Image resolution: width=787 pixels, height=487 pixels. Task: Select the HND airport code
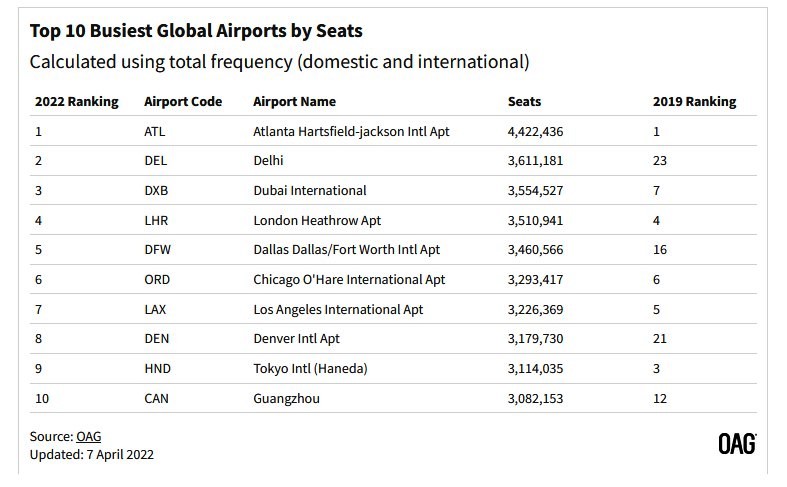(x=158, y=369)
